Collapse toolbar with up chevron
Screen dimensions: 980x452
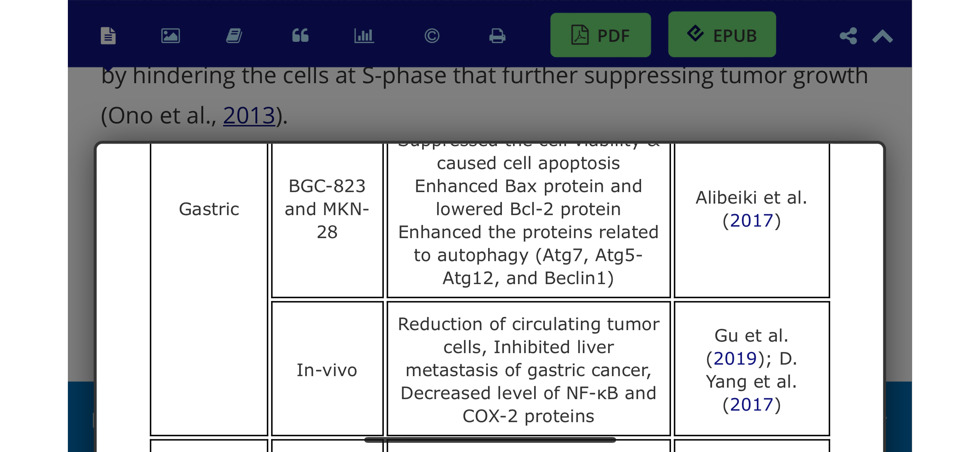(883, 36)
